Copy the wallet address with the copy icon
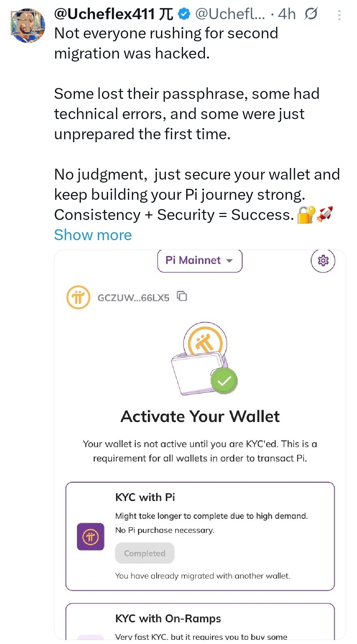This screenshot has height=644, width=357. click(x=182, y=296)
